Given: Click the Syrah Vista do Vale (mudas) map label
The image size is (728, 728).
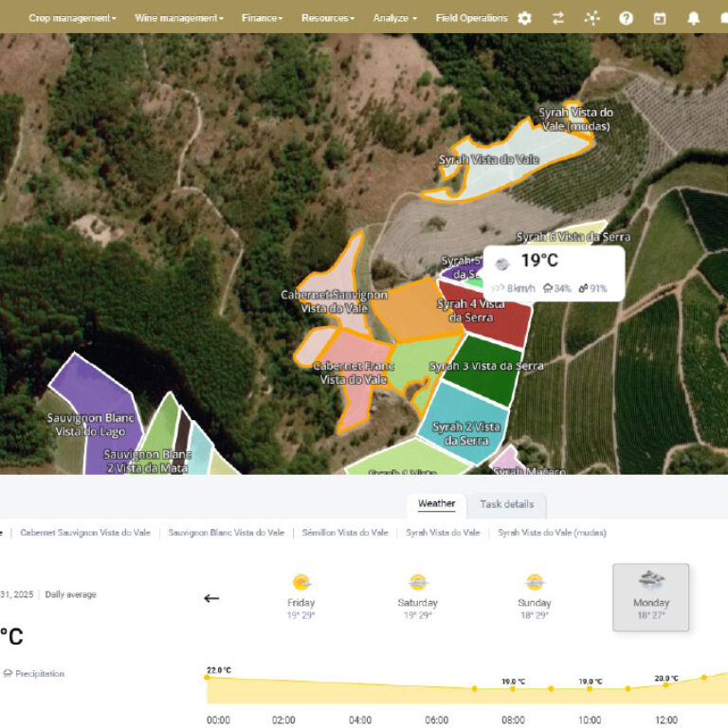Looking at the screenshot, I should (575, 119).
